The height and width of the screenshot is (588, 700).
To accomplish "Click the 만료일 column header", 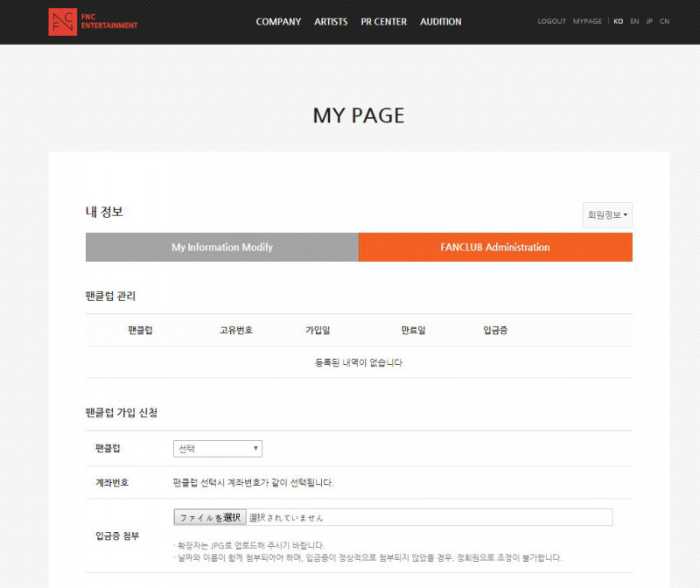I will coord(413,330).
